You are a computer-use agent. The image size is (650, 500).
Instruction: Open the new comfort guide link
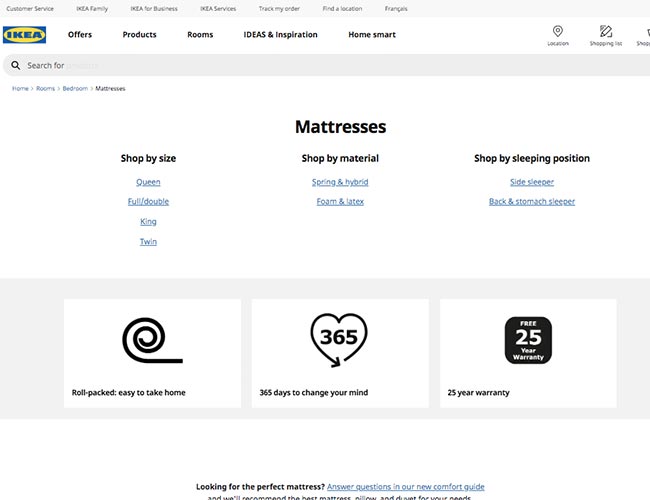405,487
